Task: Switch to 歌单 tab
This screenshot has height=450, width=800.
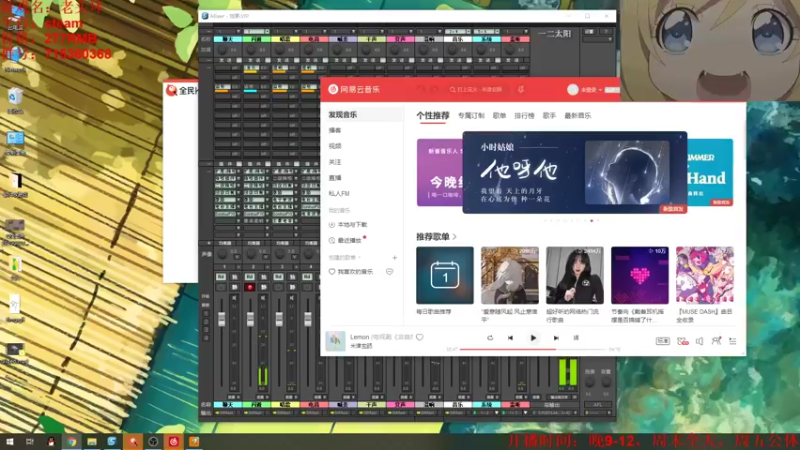Action: coord(499,116)
